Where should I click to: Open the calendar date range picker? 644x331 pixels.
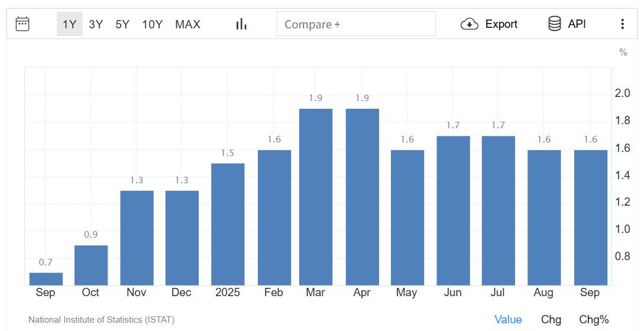pos(22,24)
